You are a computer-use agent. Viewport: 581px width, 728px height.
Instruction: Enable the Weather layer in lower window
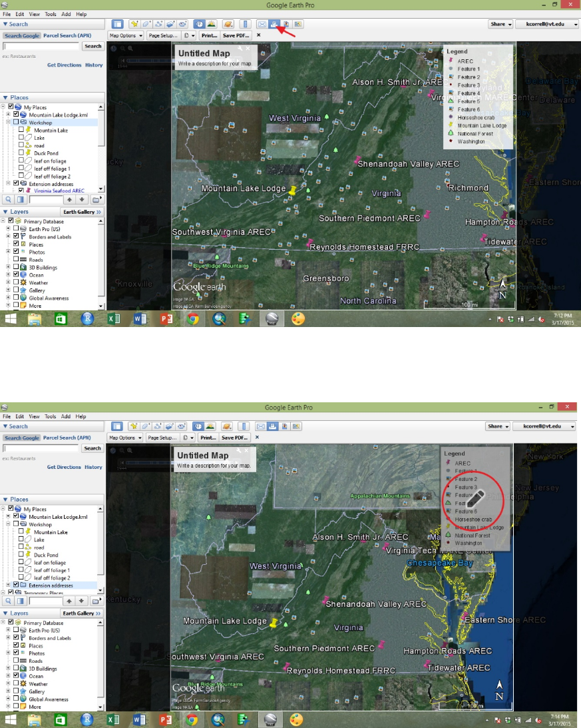[x=16, y=683]
